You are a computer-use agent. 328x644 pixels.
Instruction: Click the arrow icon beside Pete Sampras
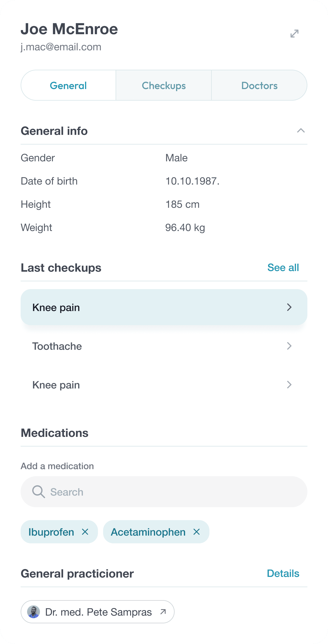click(x=163, y=612)
